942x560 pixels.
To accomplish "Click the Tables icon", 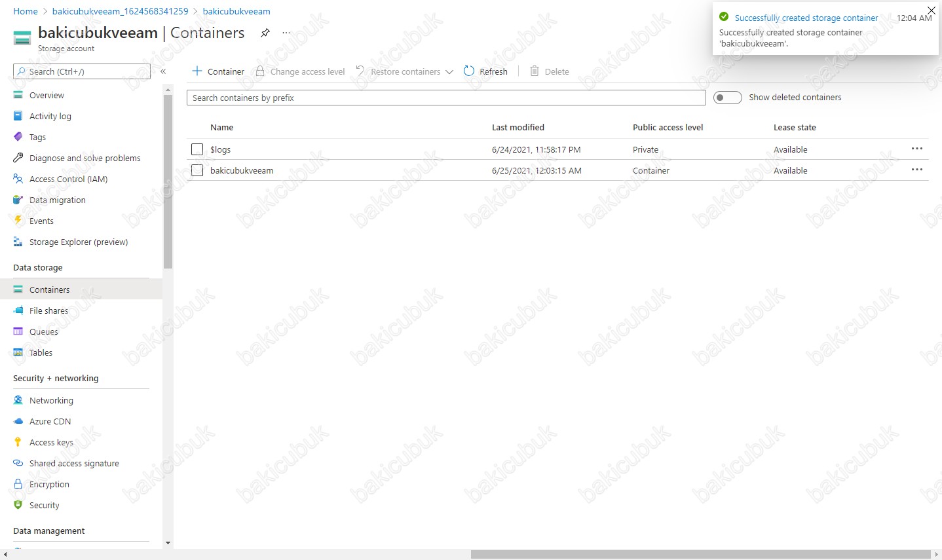I will (x=18, y=352).
